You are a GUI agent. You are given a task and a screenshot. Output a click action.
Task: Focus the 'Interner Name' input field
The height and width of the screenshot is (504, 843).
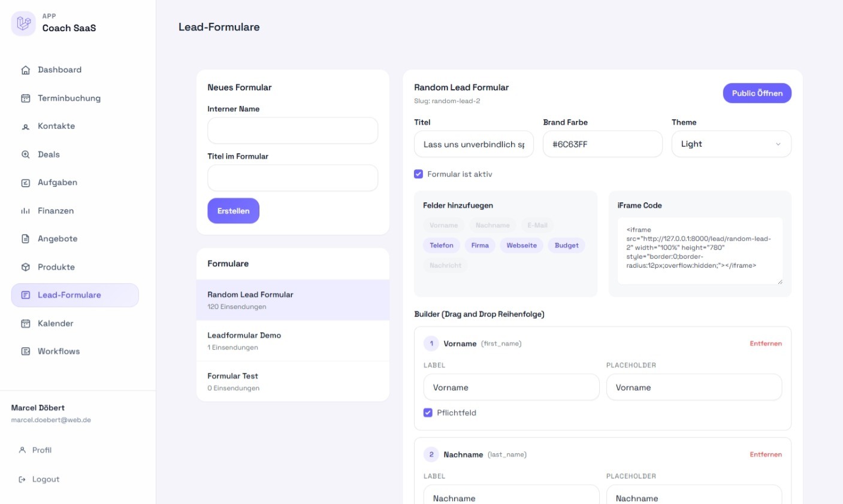tap(293, 130)
